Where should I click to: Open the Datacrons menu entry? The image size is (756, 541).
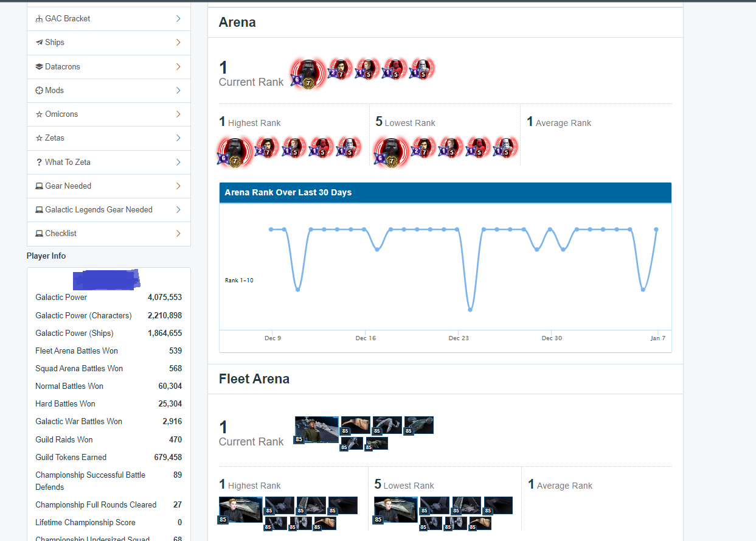coord(109,67)
